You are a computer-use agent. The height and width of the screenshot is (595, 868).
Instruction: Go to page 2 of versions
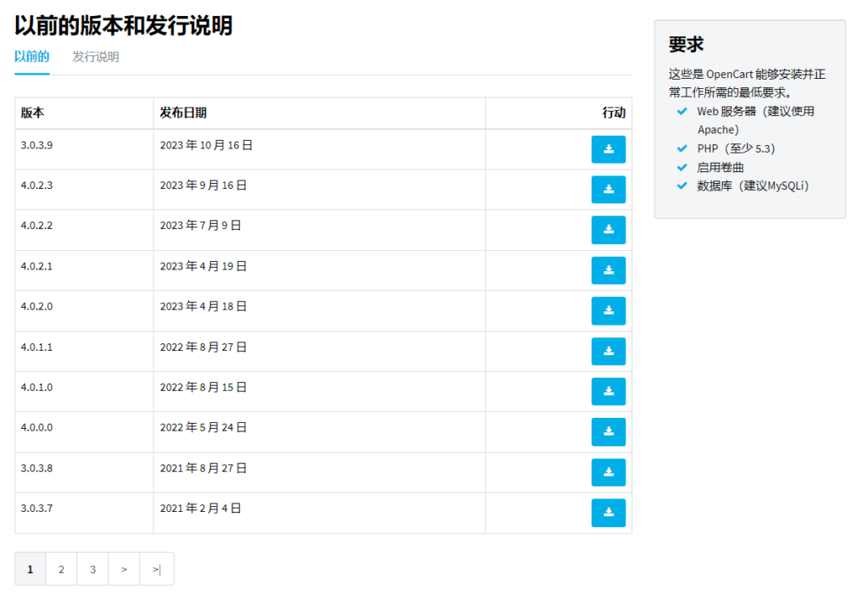pyautogui.click(x=60, y=569)
